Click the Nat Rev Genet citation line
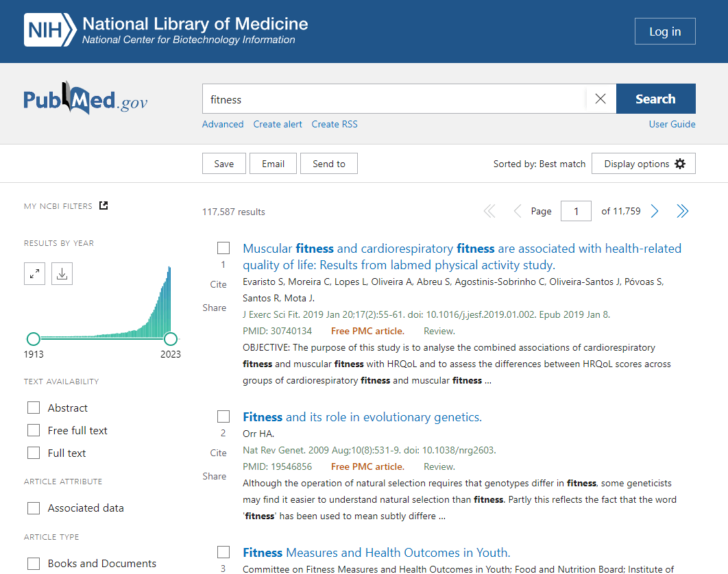The height and width of the screenshot is (574, 728). (369, 450)
